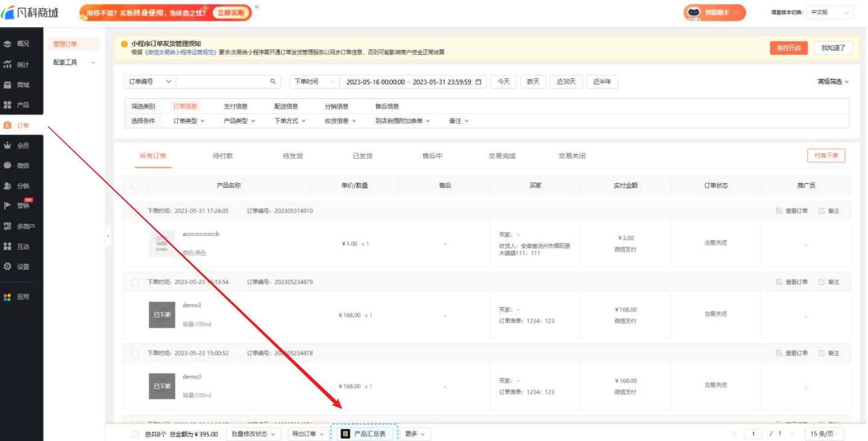
Task: Change the 15条/页 page size
Action: click(824, 434)
